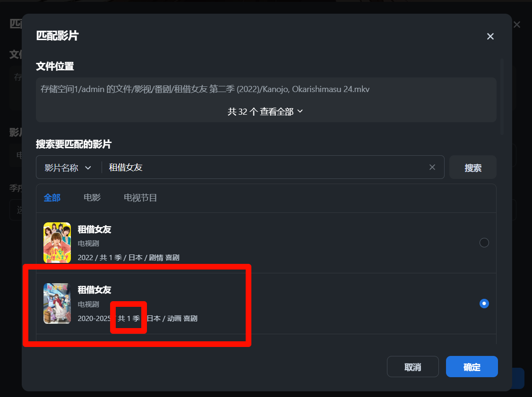
Task: Switch to the 电视节目 tab
Action: 140,198
